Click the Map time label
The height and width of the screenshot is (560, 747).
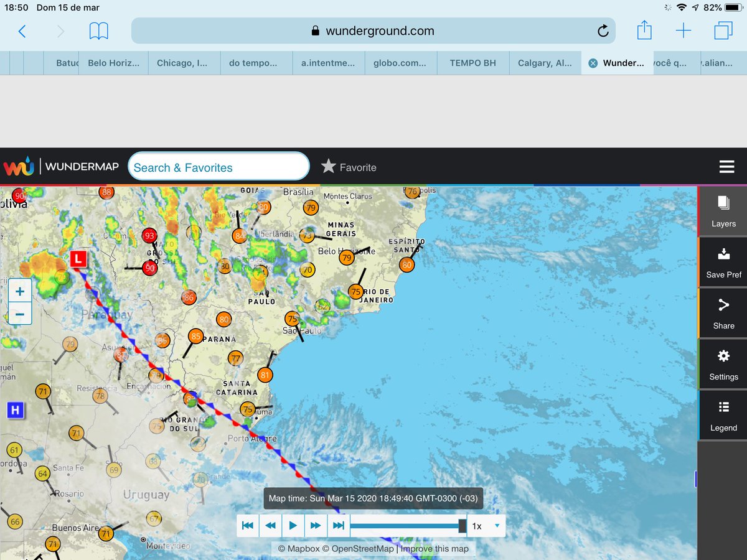pos(373,498)
